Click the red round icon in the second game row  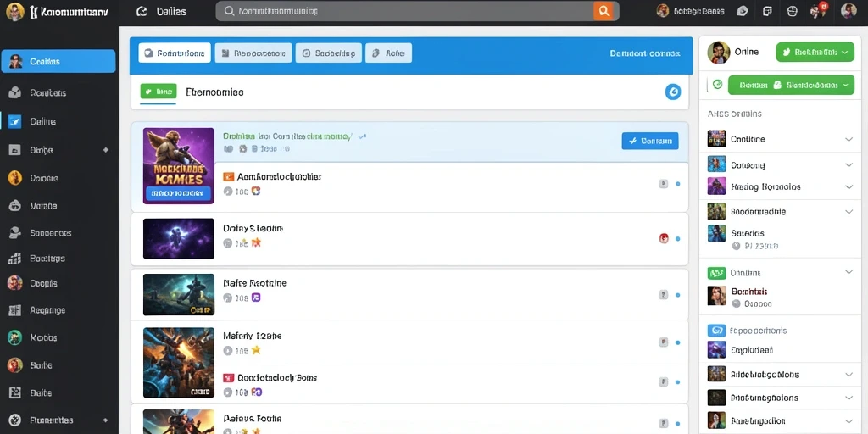pyautogui.click(x=663, y=238)
